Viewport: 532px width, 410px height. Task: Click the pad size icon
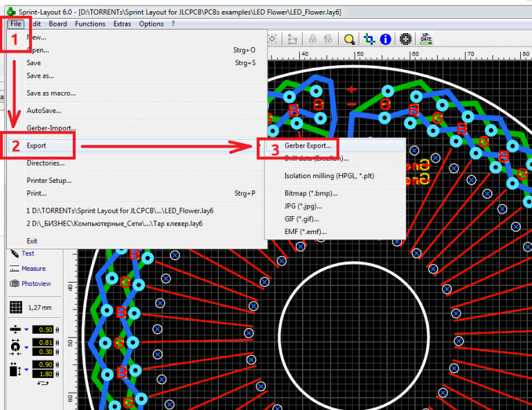click(x=15, y=347)
